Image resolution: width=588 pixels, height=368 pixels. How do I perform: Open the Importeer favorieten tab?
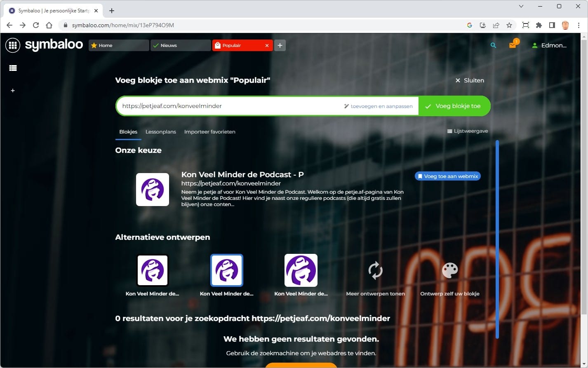(x=209, y=132)
